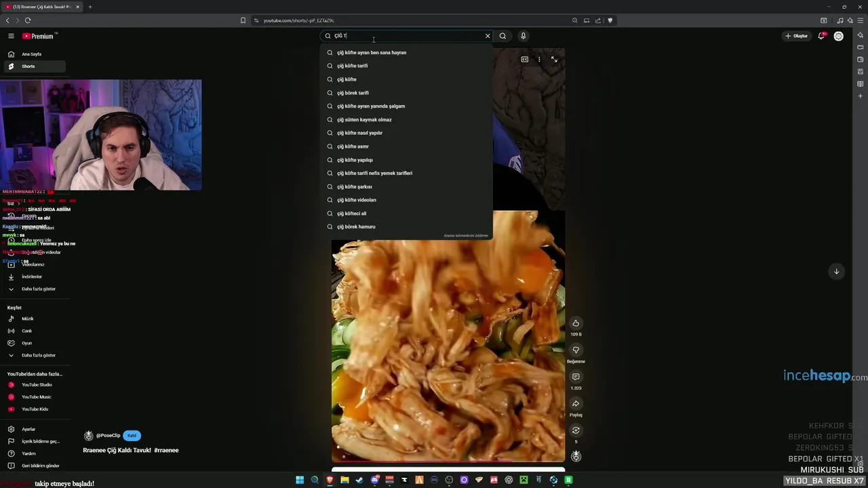Bookmark this page in the address bar
Viewport: 868px width, 488px height.
pyautogui.click(x=243, y=20)
